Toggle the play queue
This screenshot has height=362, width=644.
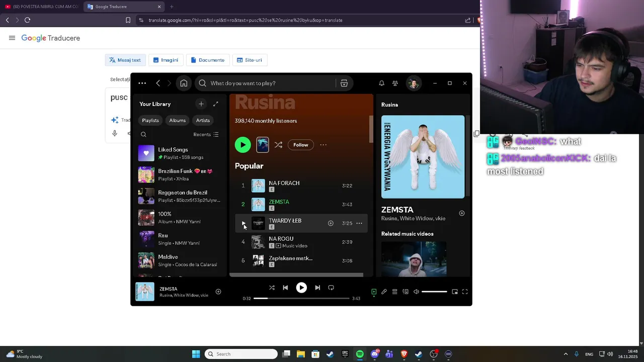395,292
